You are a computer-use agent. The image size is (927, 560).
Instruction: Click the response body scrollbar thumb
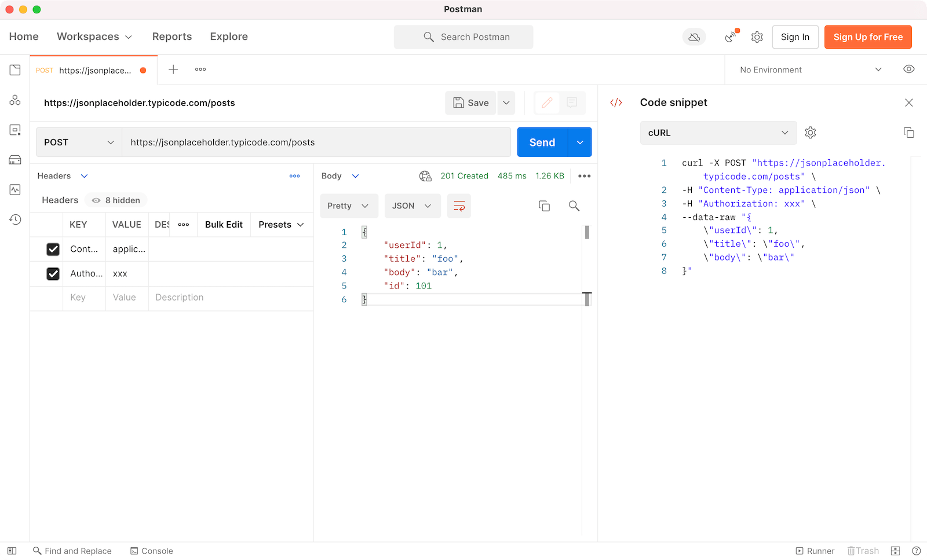click(x=587, y=232)
